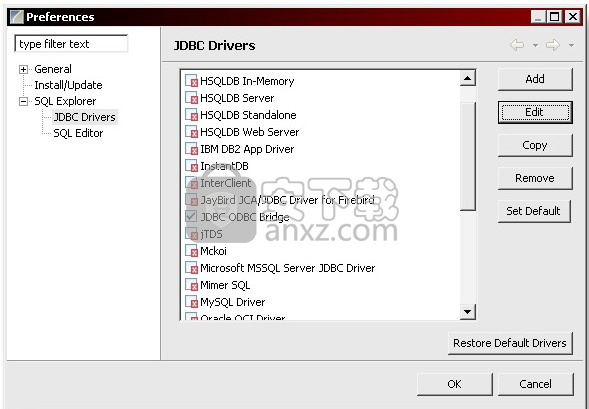The width and height of the screenshot is (589, 409).
Task: Click the Microsoft MSSQL Server driver icon
Action: [192, 268]
